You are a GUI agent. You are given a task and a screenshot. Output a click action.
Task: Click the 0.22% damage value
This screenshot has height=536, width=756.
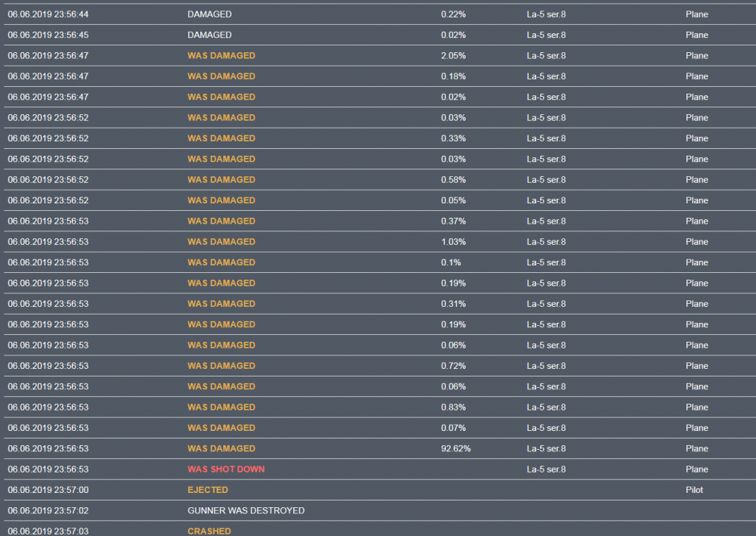454,14
